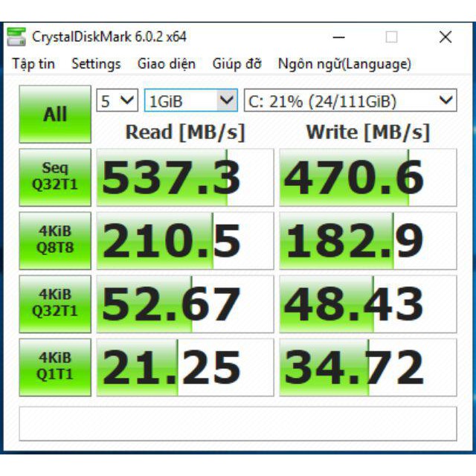Screen dimensions: 476x476
Task: Open the test count dropdown showing 5
Action: [x=118, y=101]
